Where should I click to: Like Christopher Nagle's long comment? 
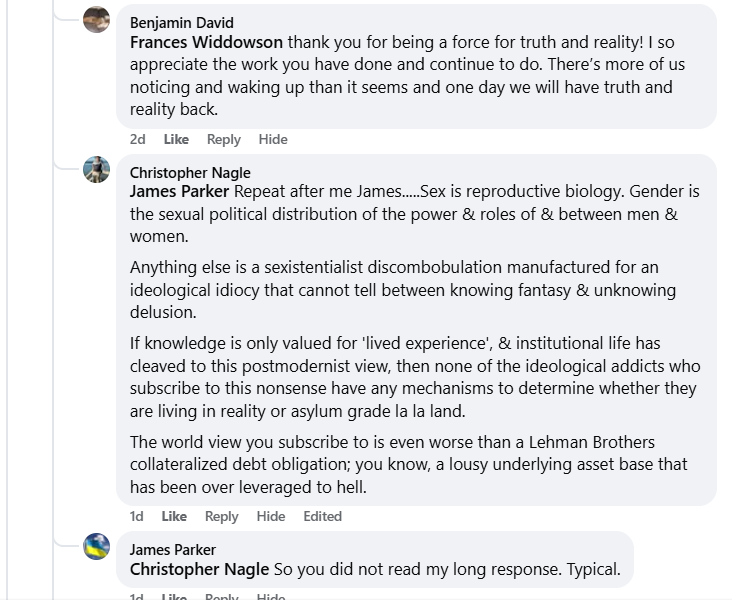pos(174,516)
